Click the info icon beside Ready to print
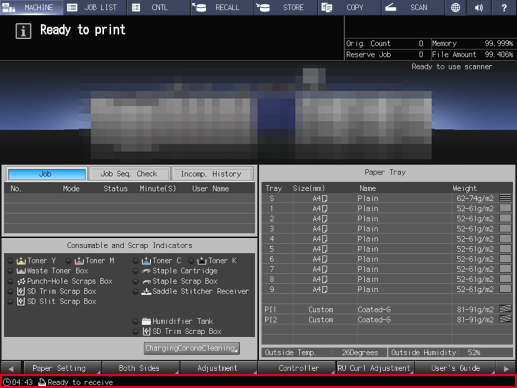The width and height of the screenshot is (517, 388). 23,31
